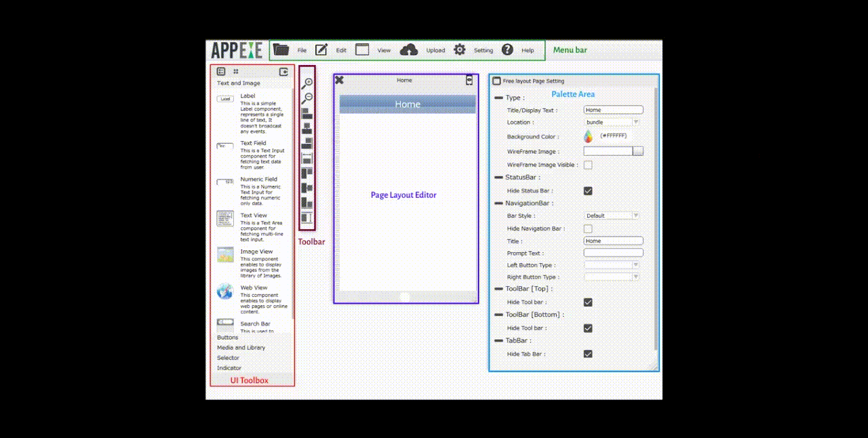Uncheck the Hide Status Bar checkbox
The width and height of the screenshot is (868, 438).
[x=588, y=191]
